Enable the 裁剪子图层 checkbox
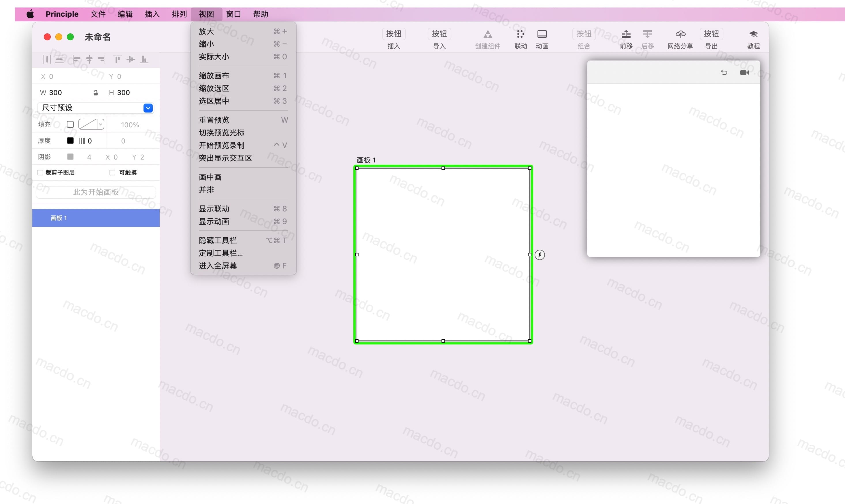 tap(40, 173)
